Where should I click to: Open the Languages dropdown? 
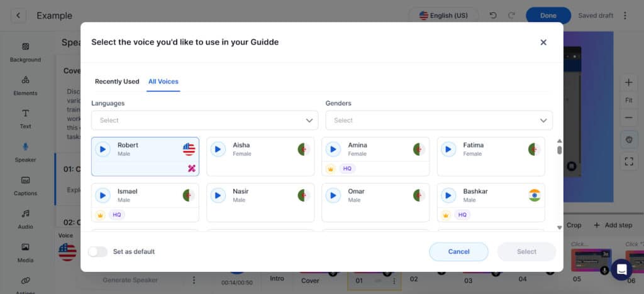pyautogui.click(x=204, y=120)
